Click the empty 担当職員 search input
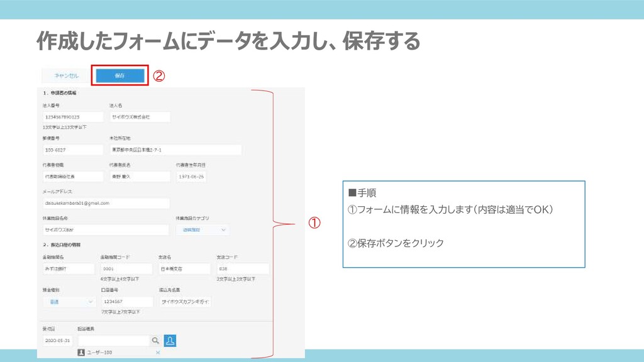This screenshot has width=644, height=362. 114,341
